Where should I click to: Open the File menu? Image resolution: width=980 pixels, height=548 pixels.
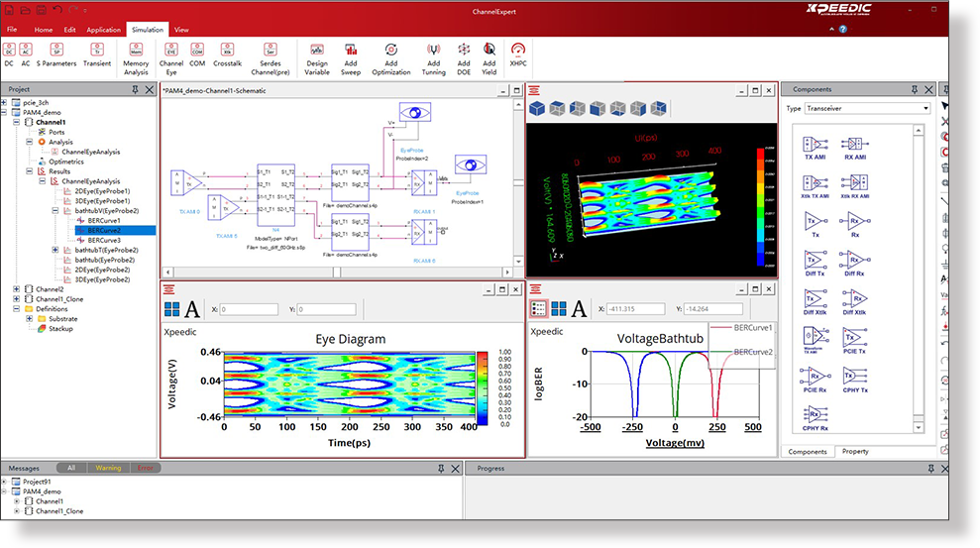12,30
